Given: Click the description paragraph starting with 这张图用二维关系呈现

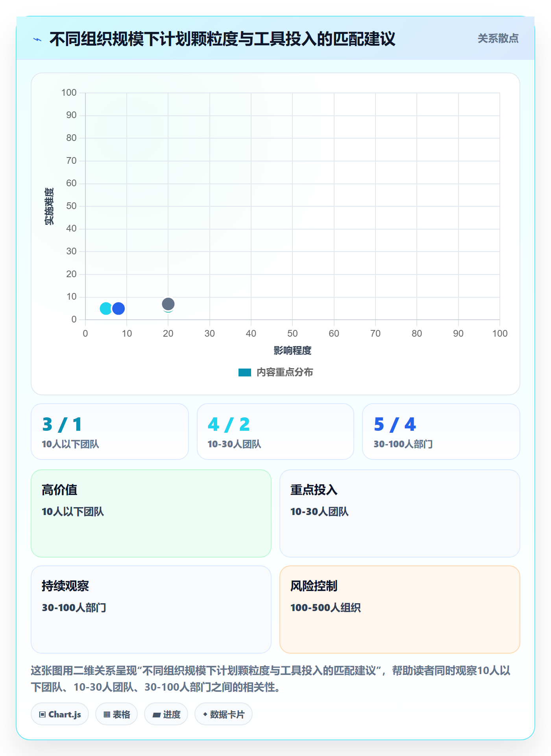Looking at the screenshot, I should coord(271,679).
